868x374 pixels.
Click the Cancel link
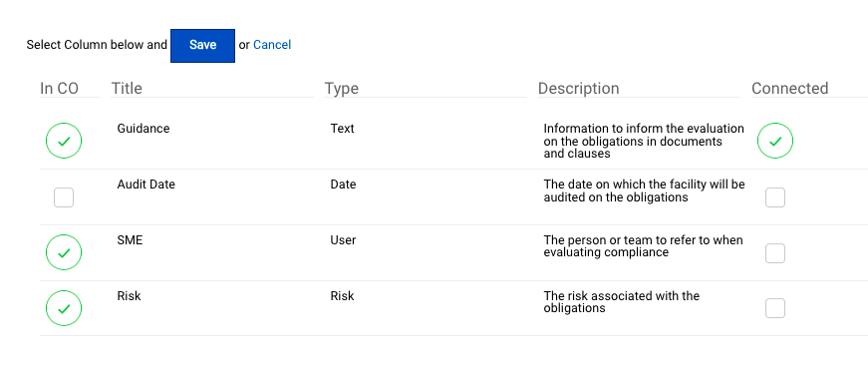[x=272, y=45]
